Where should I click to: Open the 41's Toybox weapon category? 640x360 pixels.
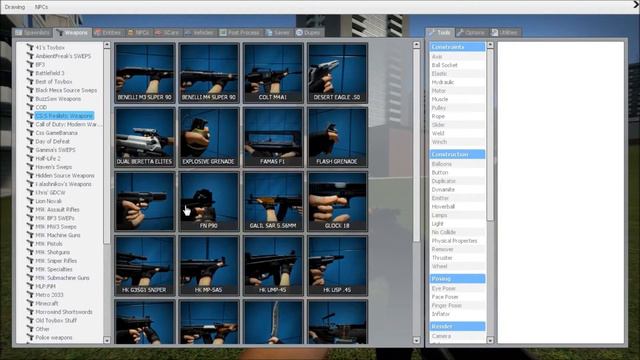pyautogui.click(x=50, y=48)
